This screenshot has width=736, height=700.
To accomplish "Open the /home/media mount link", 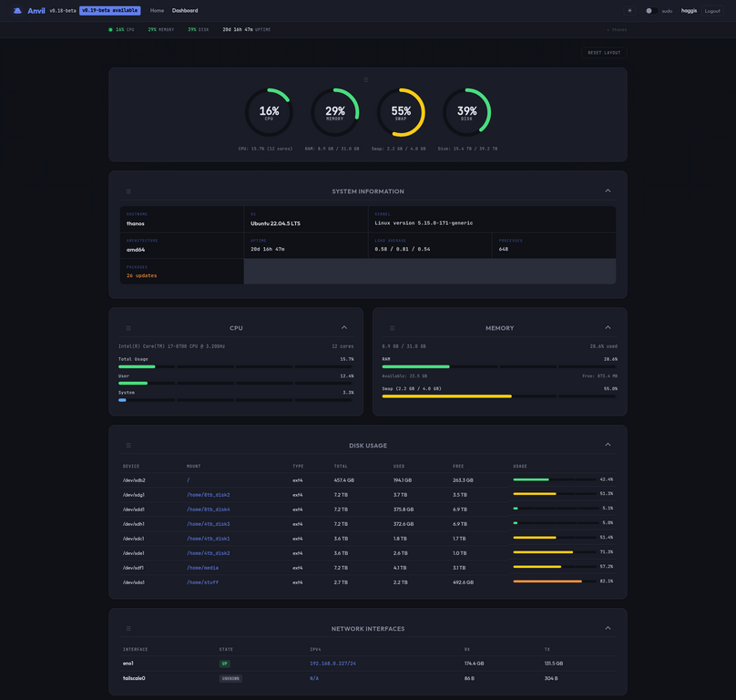I will (203, 568).
